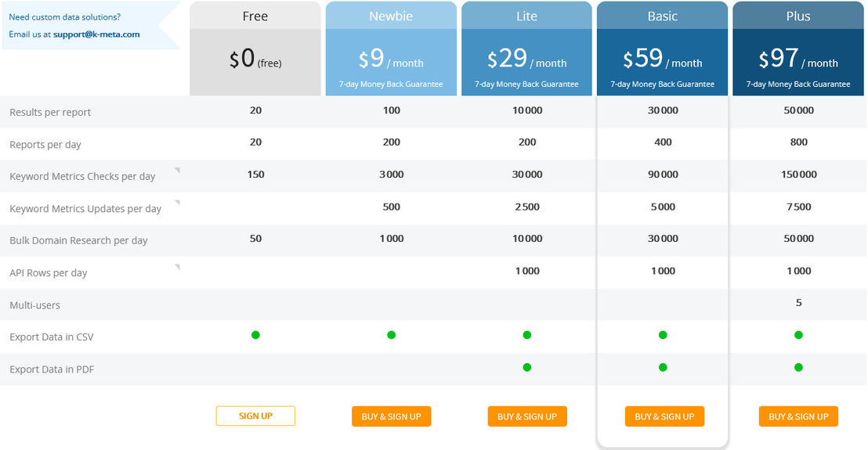Click Plus plan 800 reports per day value
Viewport: 868px width, 450px height.
pos(798,142)
